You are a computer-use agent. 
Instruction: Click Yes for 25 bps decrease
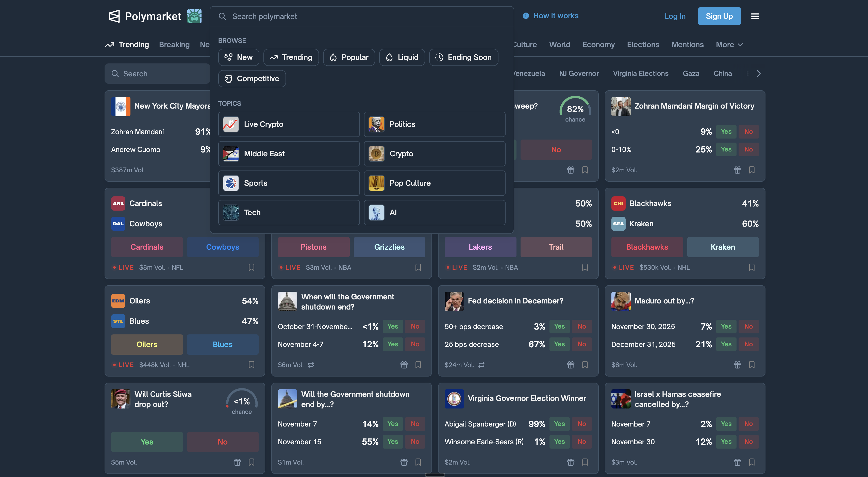coord(559,344)
